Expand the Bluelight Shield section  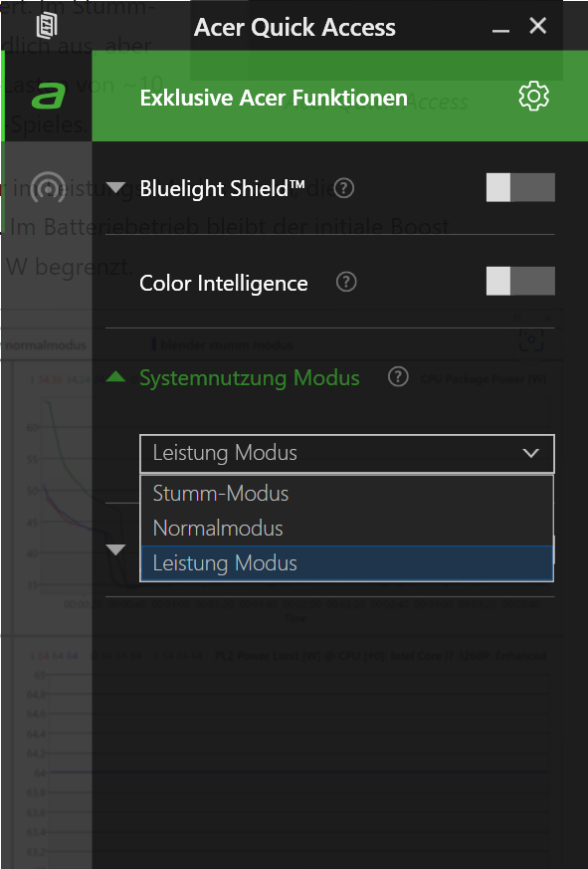(x=115, y=188)
